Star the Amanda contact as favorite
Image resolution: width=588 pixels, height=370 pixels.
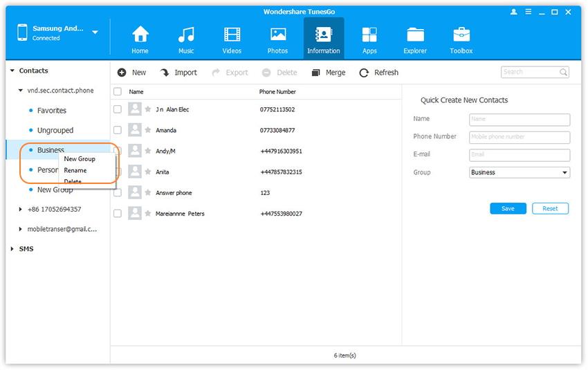(148, 131)
